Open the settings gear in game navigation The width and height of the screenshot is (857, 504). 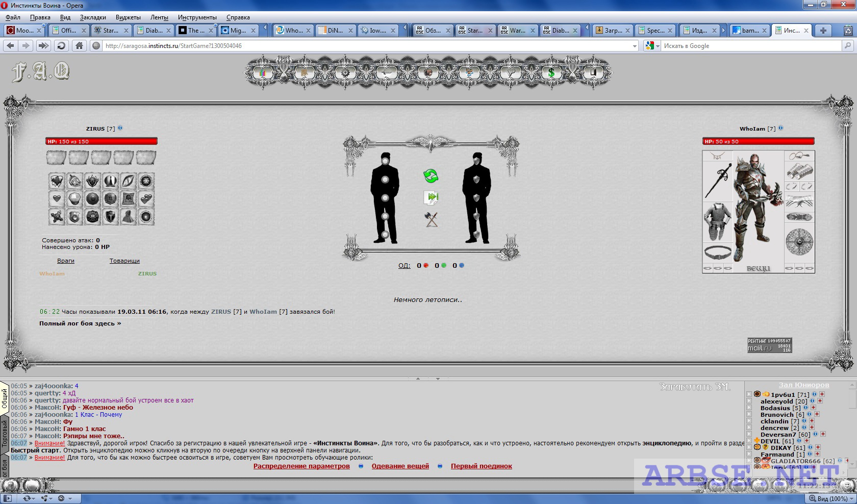click(345, 73)
